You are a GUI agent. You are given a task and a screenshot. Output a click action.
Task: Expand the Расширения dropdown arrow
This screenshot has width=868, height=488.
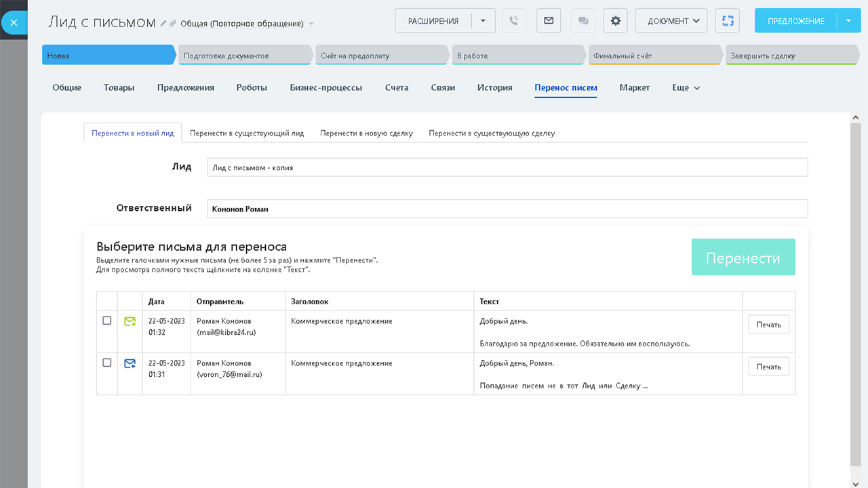[x=483, y=21]
